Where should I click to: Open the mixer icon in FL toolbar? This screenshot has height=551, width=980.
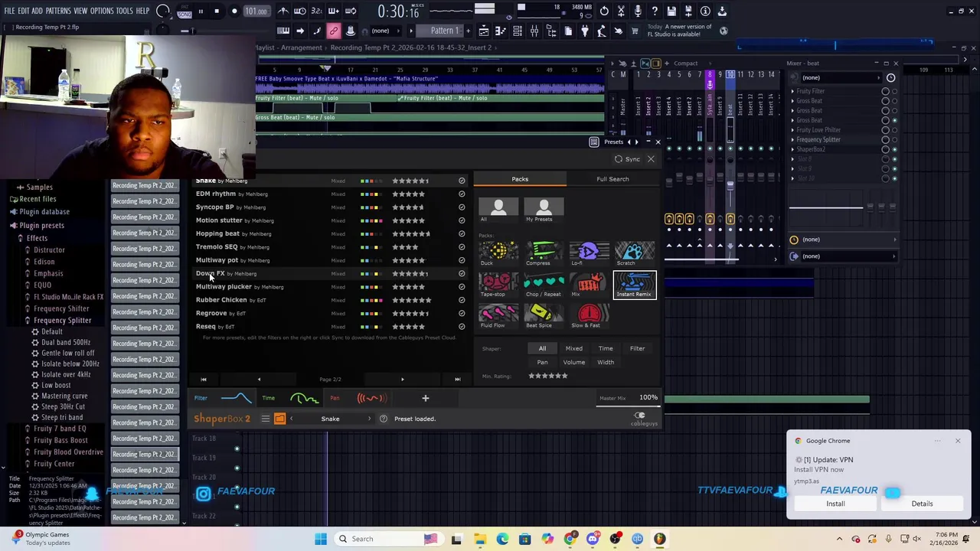tap(534, 31)
